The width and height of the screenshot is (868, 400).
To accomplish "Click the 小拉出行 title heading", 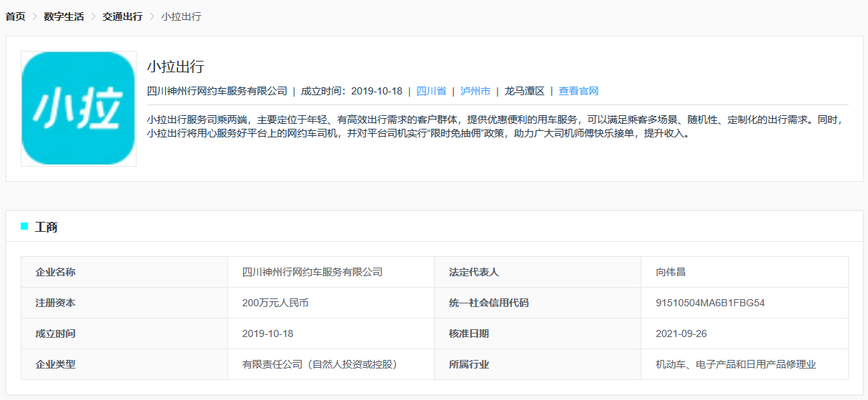I will (x=176, y=67).
